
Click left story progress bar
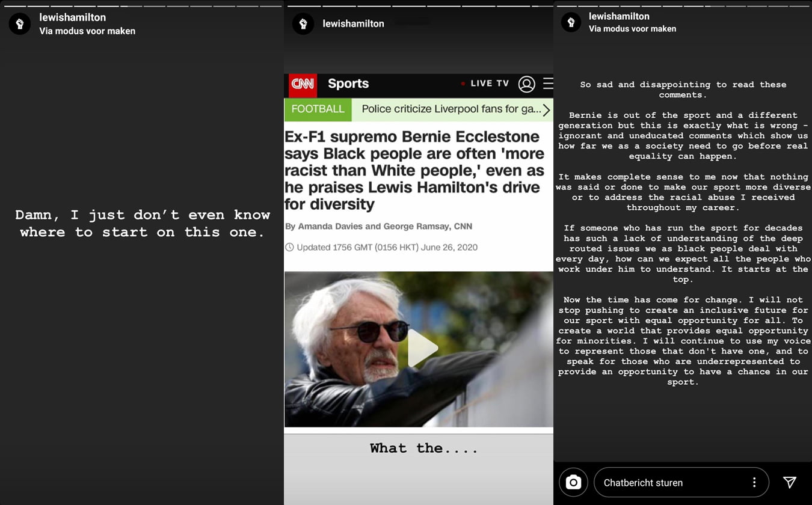coord(142,6)
